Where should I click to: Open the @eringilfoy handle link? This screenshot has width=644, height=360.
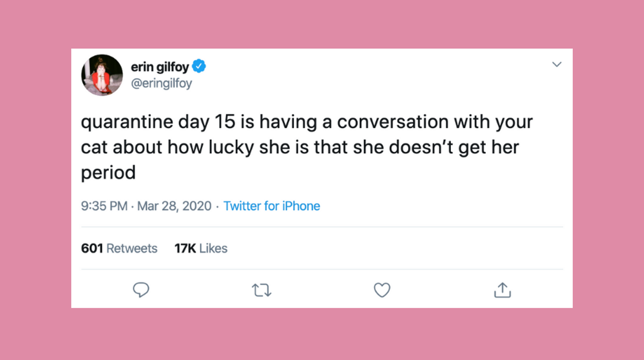coord(161,83)
